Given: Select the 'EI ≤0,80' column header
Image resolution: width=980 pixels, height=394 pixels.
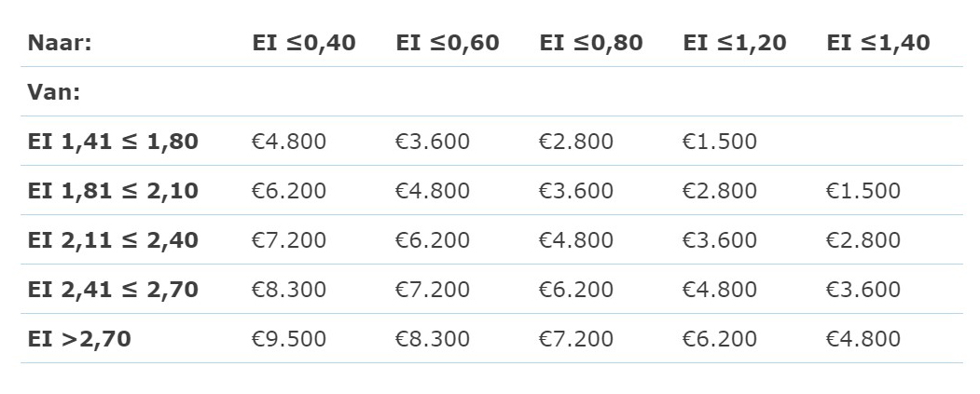Looking at the screenshot, I should click(x=591, y=43).
